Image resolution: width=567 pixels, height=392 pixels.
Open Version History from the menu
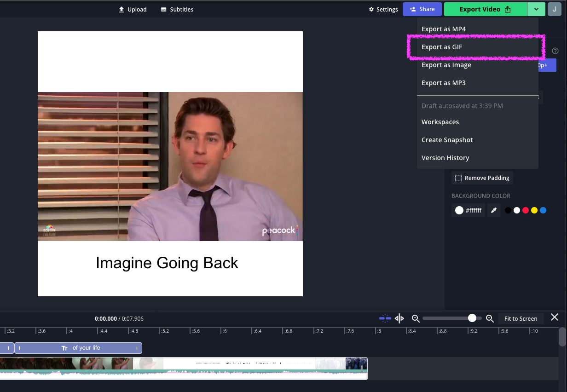coord(445,158)
